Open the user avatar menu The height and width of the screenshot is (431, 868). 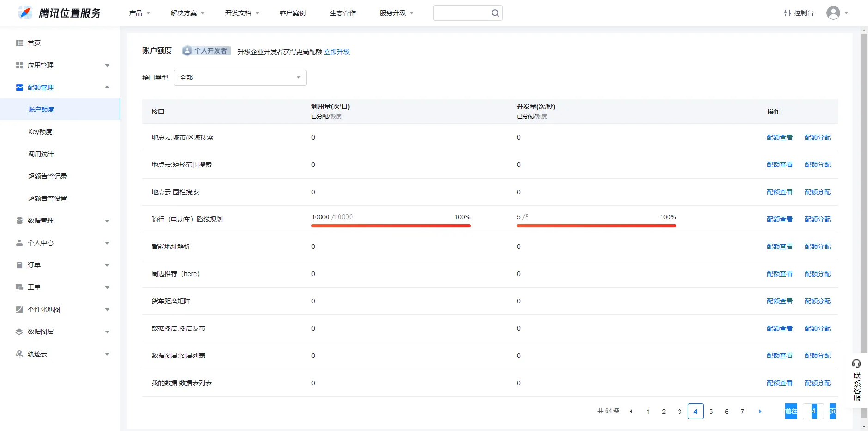[833, 13]
